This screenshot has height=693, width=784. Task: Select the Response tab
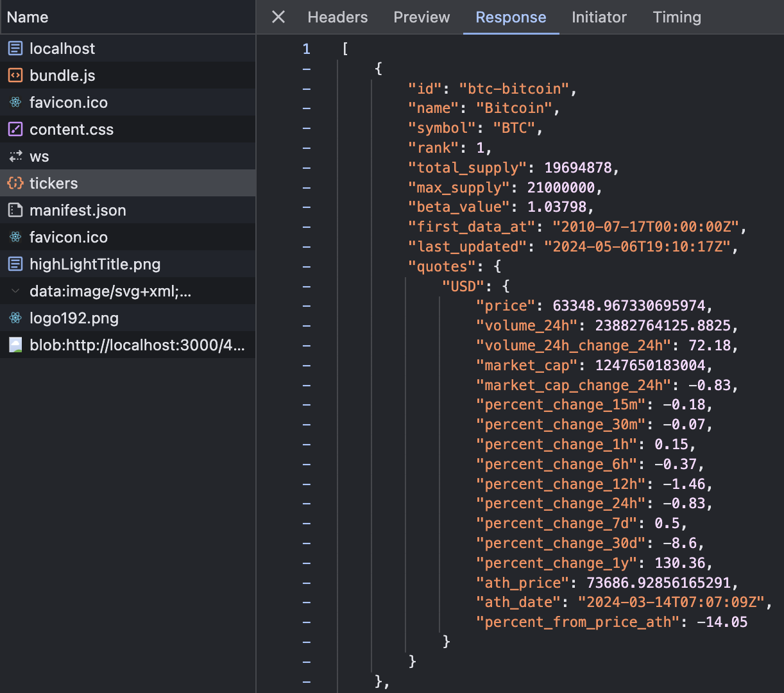(x=511, y=17)
